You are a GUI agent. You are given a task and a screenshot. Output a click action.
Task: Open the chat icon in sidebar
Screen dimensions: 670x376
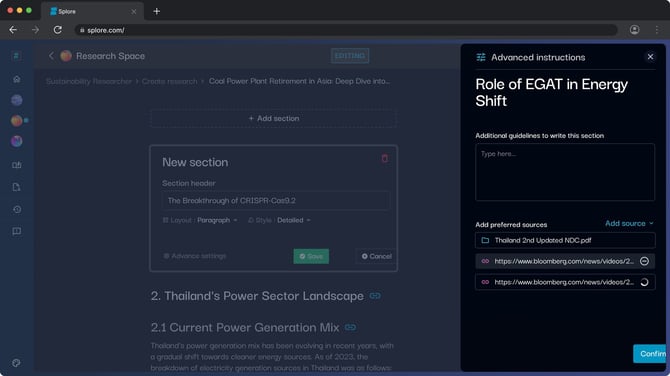(17, 231)
